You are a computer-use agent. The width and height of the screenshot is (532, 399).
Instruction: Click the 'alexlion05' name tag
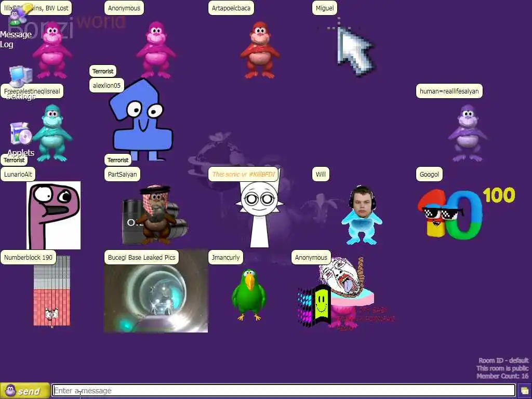[x=107, y=86]
